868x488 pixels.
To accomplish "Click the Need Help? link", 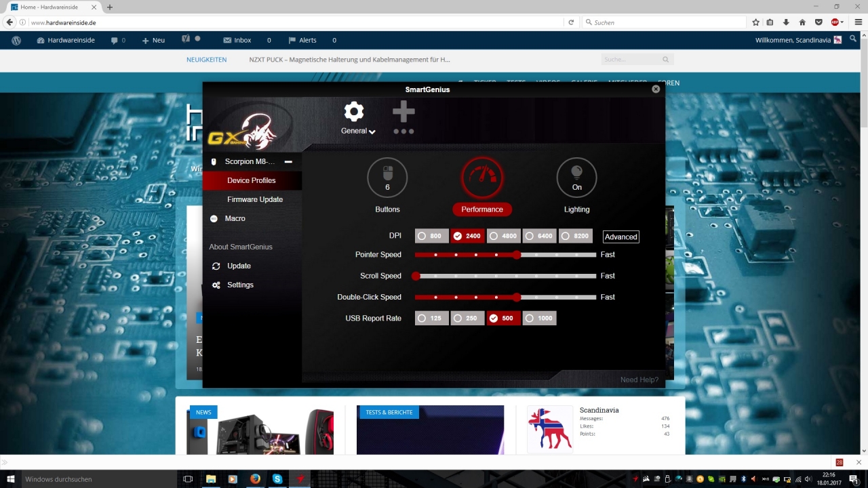I will [639, 380].
